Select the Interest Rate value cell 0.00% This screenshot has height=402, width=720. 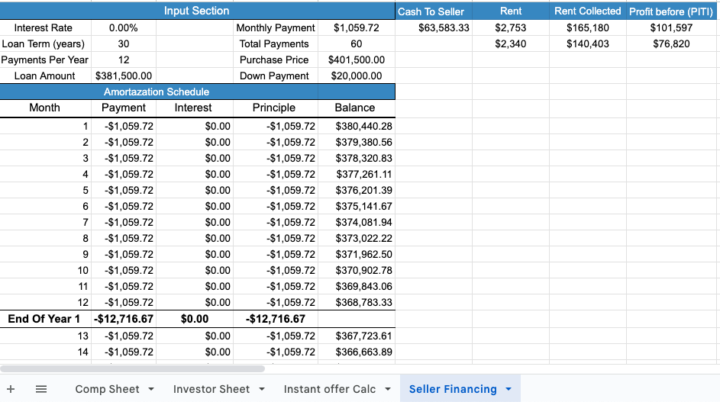click(x=124, y=28)
